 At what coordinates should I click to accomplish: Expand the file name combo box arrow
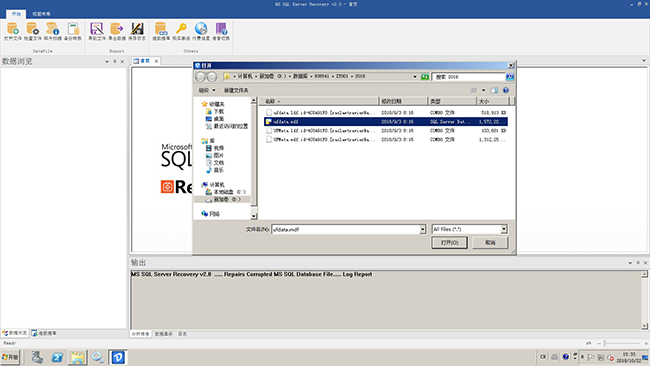422,229
